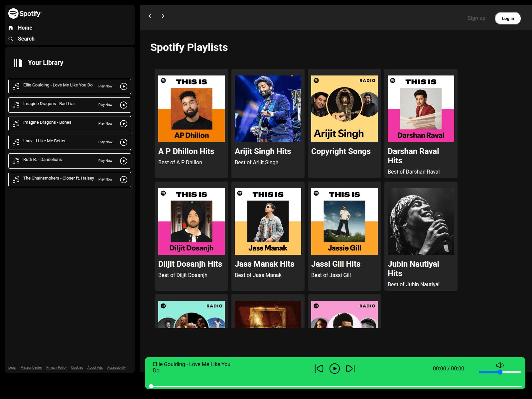Open the About Ads footer link
Screen dimensions: 532x399
pos(95,367)
